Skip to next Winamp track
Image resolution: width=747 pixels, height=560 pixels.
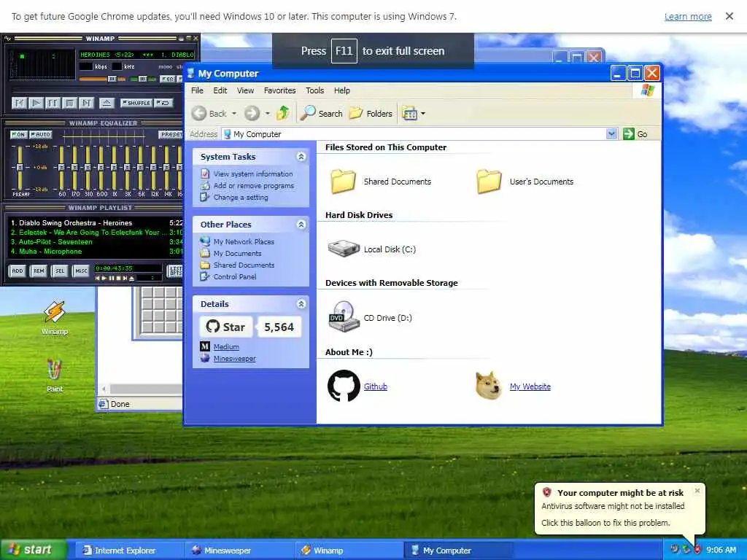click(x=86, y=103)
